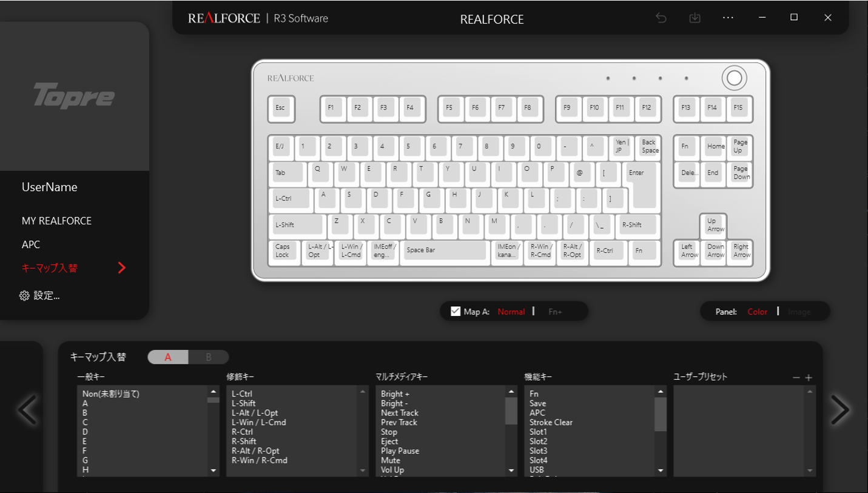Image resolution: width=868 pixels, height=493 pixels.
Task: Select G in the 一般キー list
Action: tap(86, 460)
